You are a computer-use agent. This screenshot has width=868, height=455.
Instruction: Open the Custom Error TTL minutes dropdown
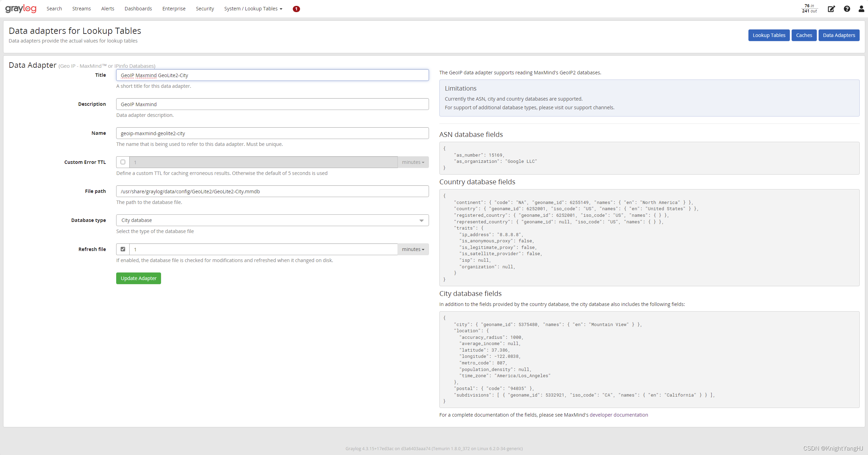pyautogui.click(x=413, y=162)
